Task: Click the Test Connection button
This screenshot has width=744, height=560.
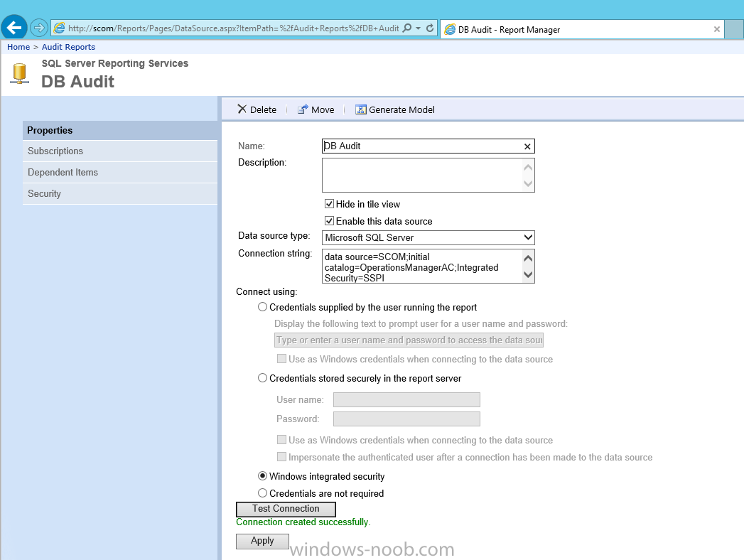Action: [286, 509]
